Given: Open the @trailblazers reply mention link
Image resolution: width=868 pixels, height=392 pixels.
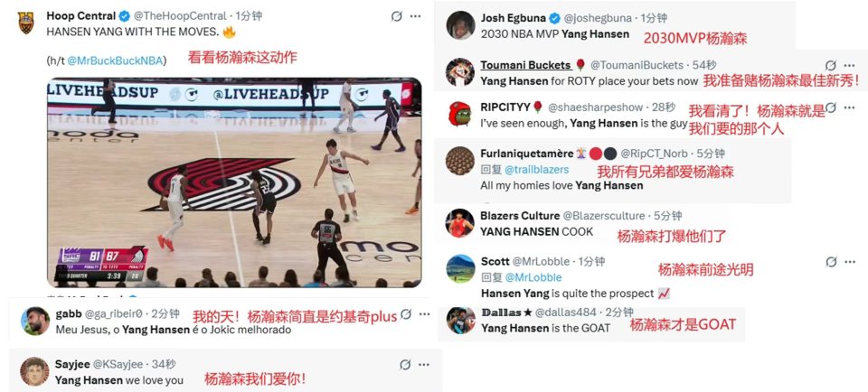Looking at the screenshot, I should (x=536, y=169).
